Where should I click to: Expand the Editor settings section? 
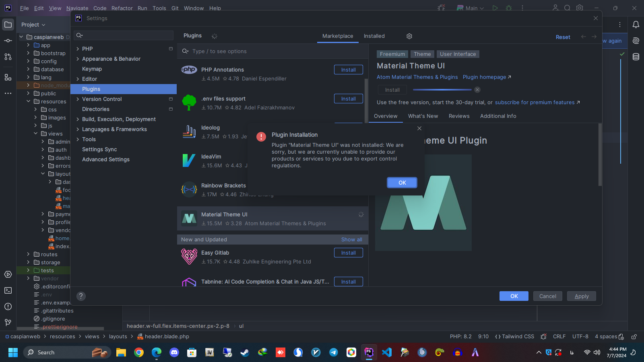coord(78,79)
